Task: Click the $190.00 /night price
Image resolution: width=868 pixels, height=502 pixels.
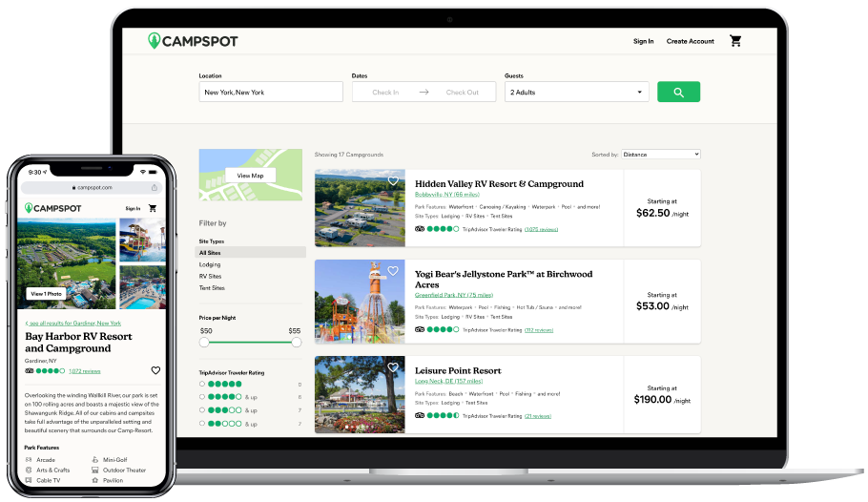Action: (662, 400)
